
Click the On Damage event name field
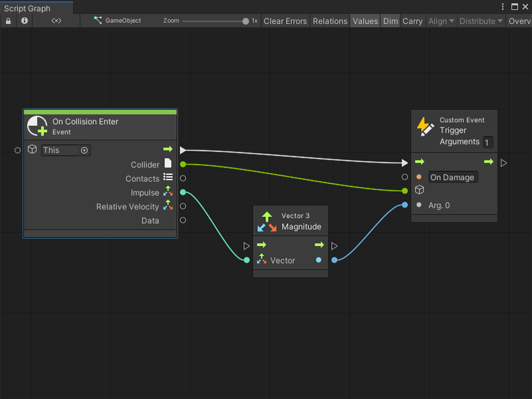[453, 178]
